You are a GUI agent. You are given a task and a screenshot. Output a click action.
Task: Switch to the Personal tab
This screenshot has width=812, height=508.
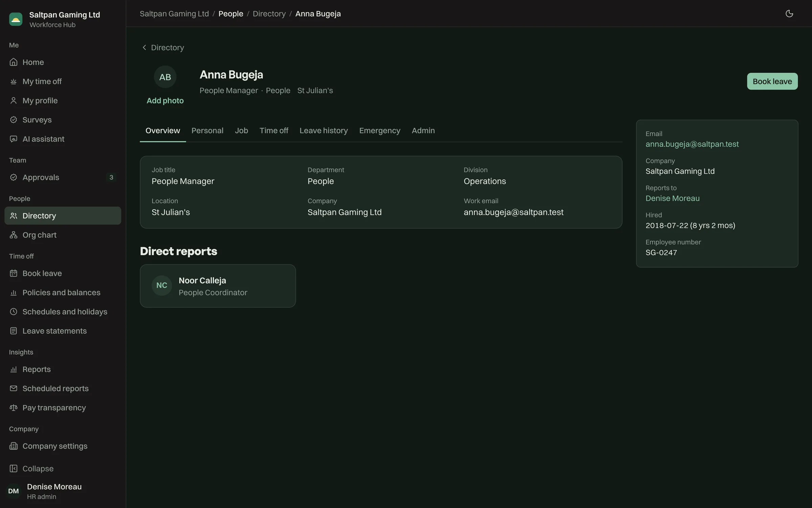click(x=207, y=130)
